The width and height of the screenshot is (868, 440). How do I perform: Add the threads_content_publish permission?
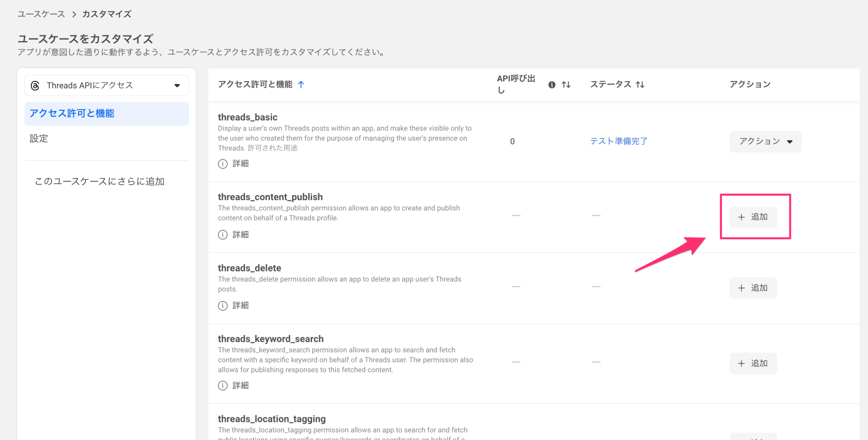pos(753,217)
